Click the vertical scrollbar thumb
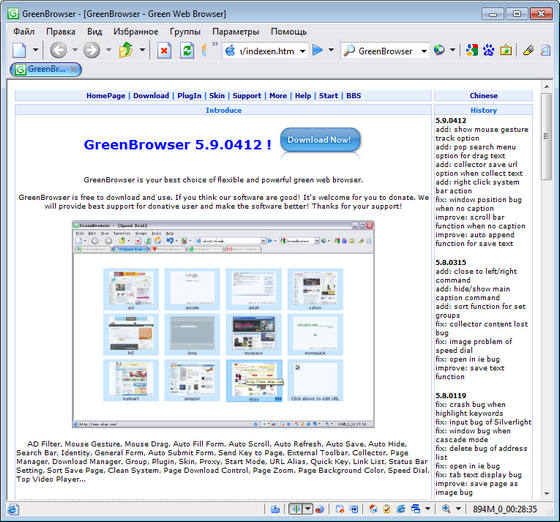Screen dimensions: 560x522 point(546,136)
